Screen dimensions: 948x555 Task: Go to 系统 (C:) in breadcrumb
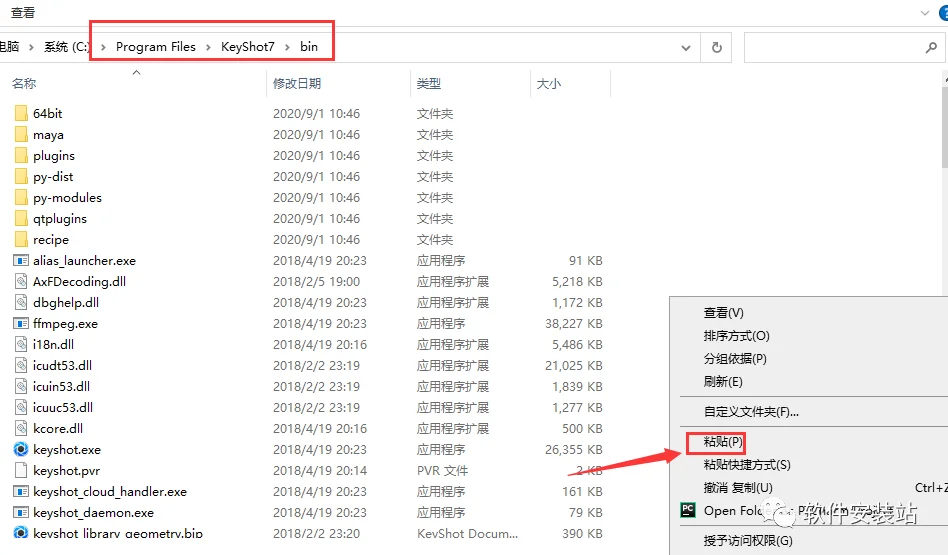67,47
